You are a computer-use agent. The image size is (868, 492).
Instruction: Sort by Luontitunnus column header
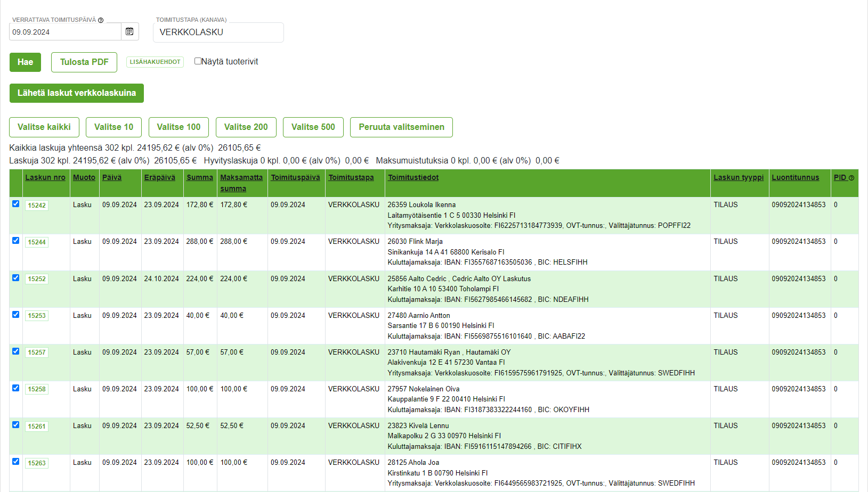pyautogui.click(x=796, y=177)
